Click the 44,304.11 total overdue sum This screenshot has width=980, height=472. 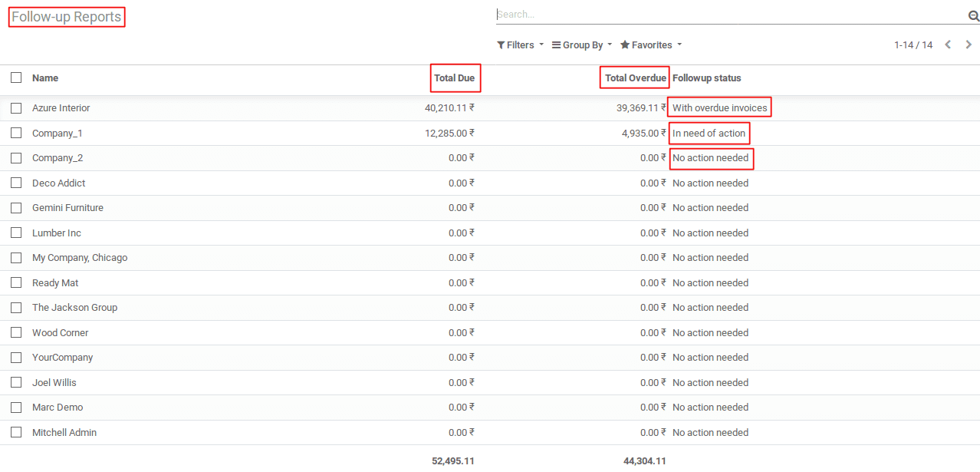[x=645, y=461]
